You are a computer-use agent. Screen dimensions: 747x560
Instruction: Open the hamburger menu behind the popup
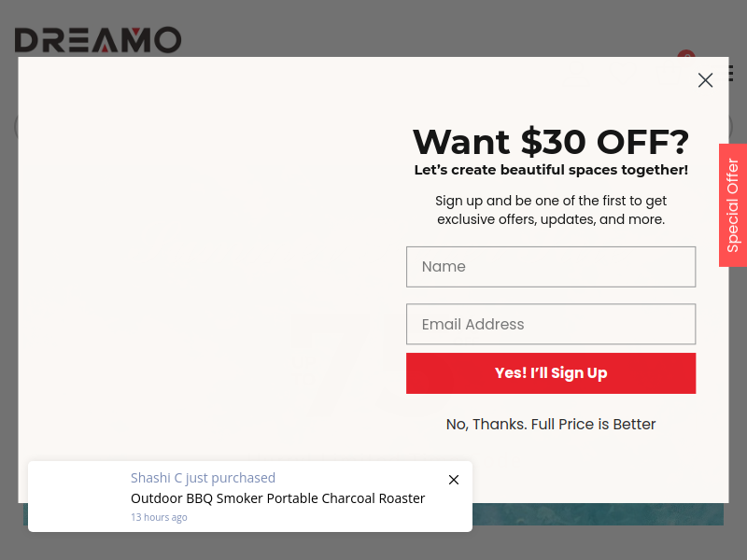pos(732,74)
